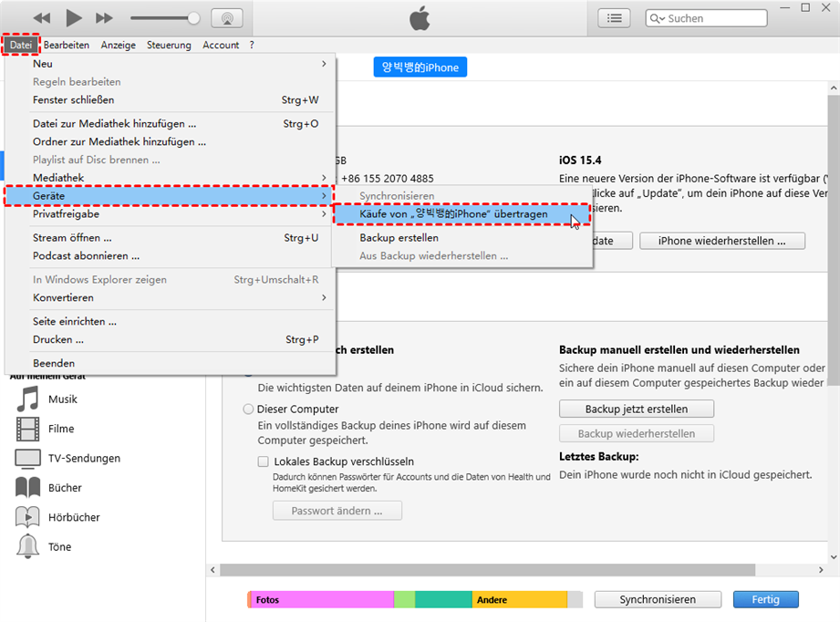Click the Apple logo at top
The width and height of the screenshot is (840, 622).
point(420,19)
